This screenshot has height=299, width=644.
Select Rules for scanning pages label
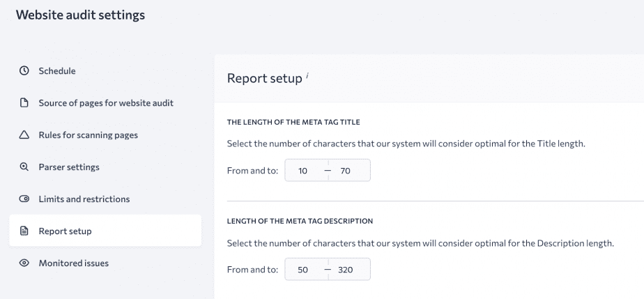(88, 135)
